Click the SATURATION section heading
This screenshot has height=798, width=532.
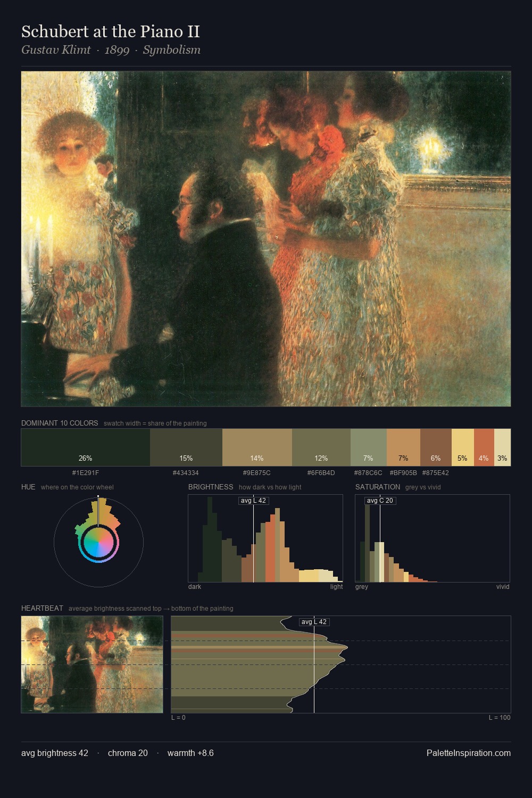[x=378, y=487]
